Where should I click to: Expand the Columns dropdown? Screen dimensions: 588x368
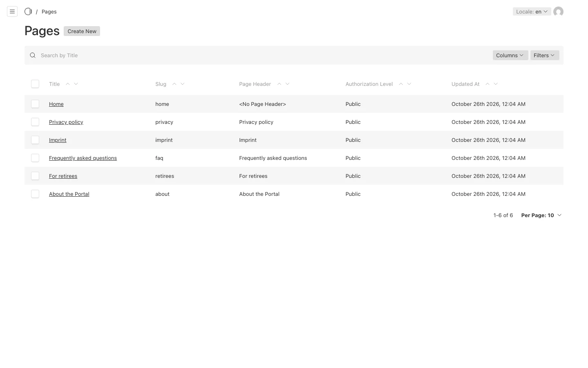point(510,55)
